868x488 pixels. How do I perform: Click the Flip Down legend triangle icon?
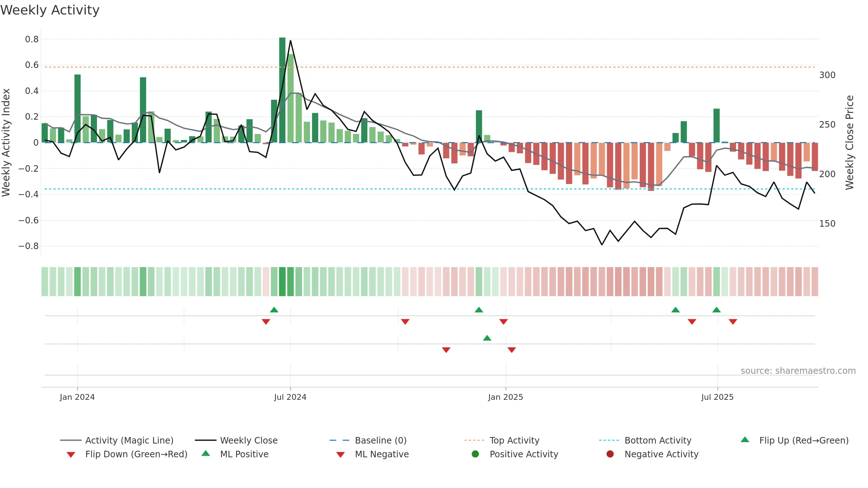pyautogui.click(x=71, y=455)
